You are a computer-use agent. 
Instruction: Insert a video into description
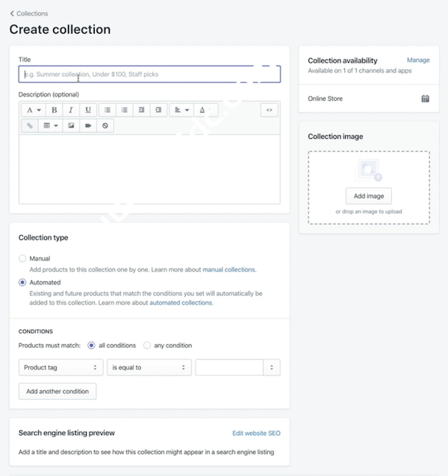tap(88, 126)
